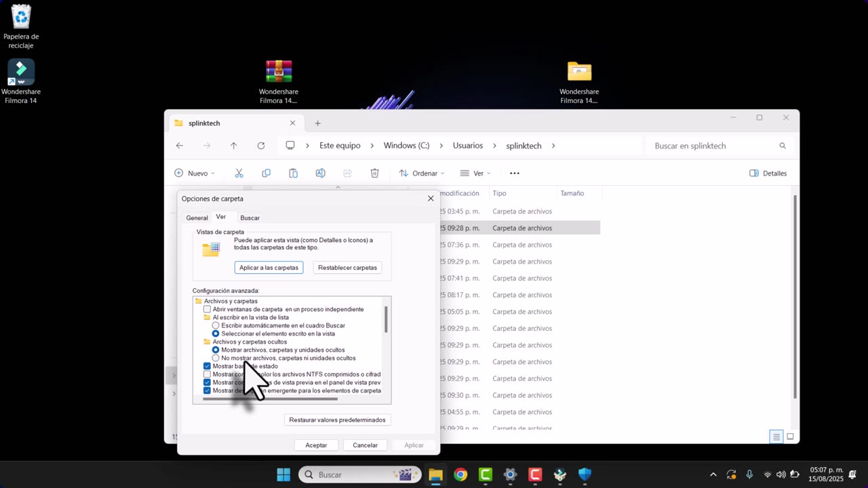Viewport: 868px width, 488px height.
Task: Uncheck emergente para los elementos de carpeta
Action: point(208,390)
